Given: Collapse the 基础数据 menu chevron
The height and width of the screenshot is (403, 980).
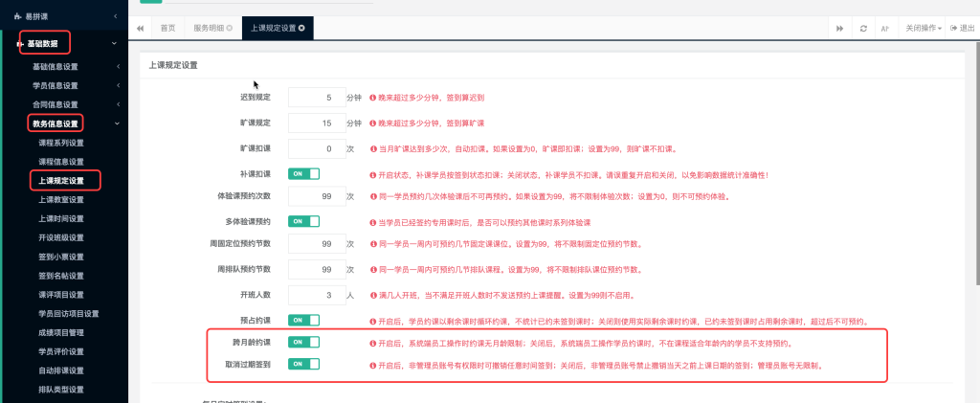Looking at the screenshot, I should click(114, 44).
